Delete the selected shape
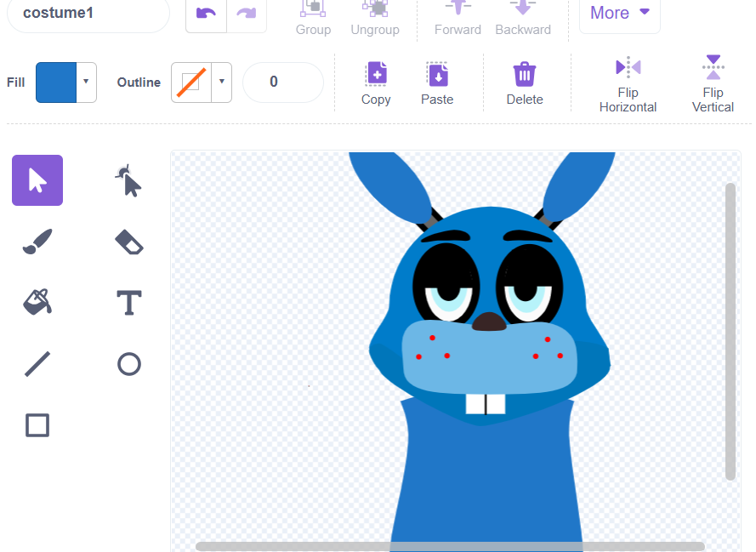This screenshot has height=552, width=756. [525, 83]
